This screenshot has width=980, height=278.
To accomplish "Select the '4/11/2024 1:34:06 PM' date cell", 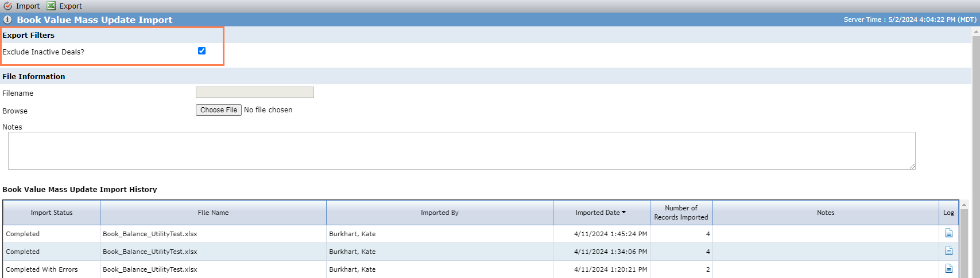I will point(602,252).
